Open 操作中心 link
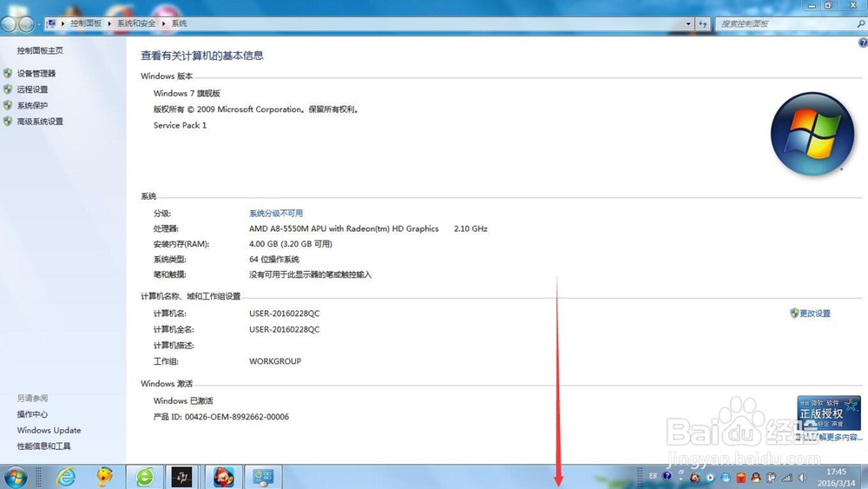Viewport: 868px width, 489px height. 32,414
